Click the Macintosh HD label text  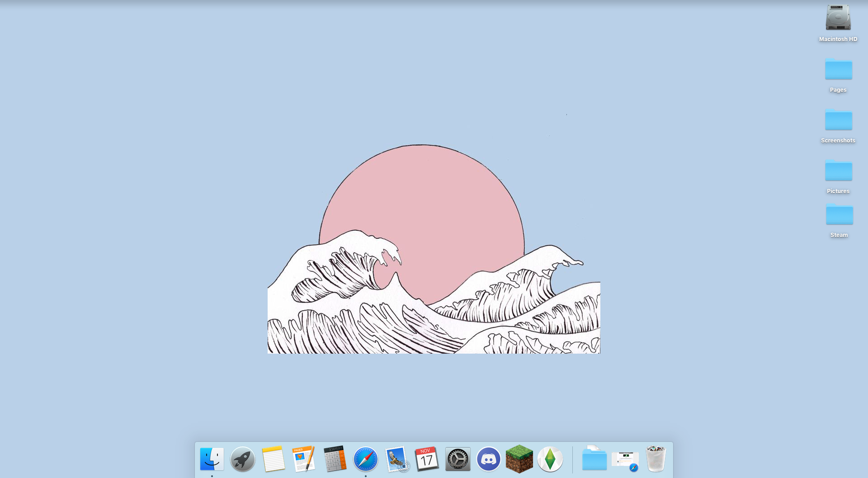[x=838, y=39]
